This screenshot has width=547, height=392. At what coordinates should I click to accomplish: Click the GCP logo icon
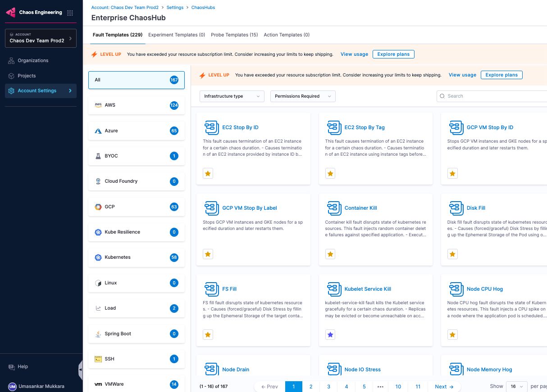pyautogui.click(x=98, y=207)
